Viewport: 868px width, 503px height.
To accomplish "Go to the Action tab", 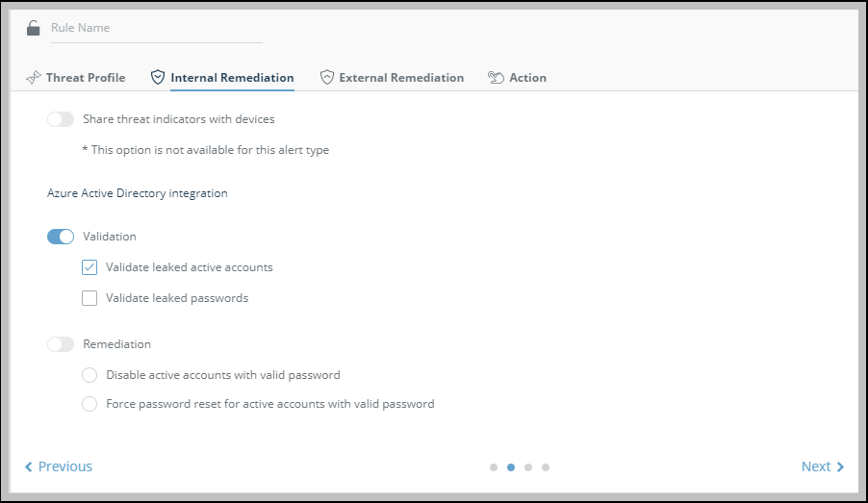I will [527, 78].
